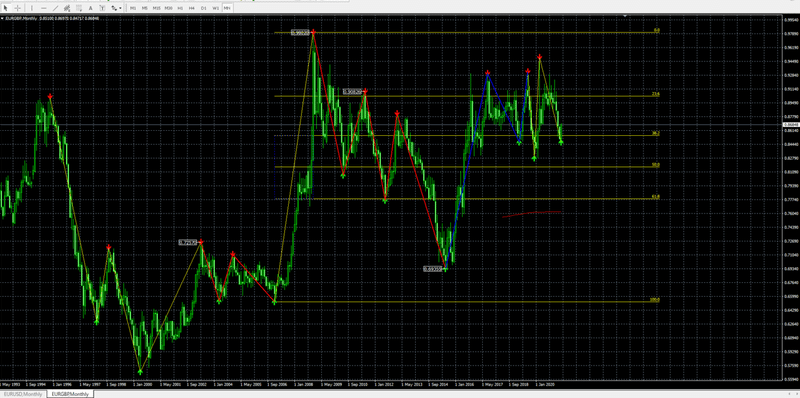Select the text tool (A)
The width and height of the screenshot is (800, 398).
pos(91,8)
